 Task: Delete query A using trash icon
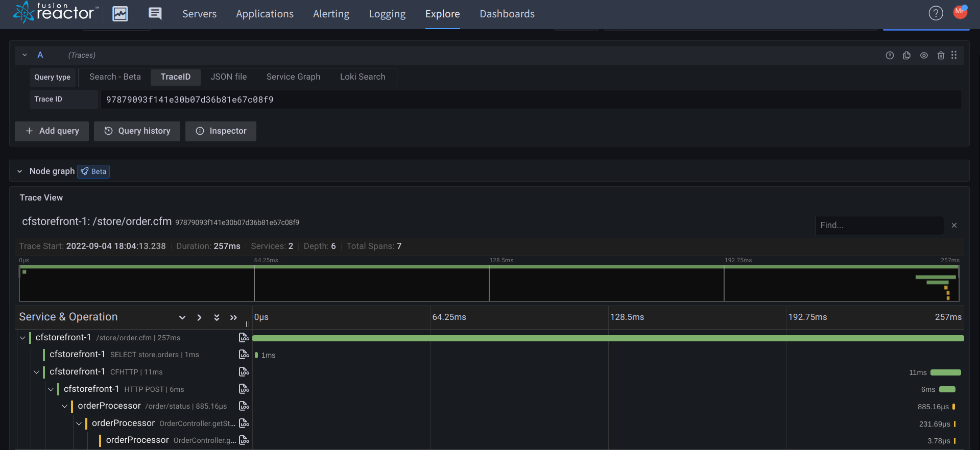point(941,56)
